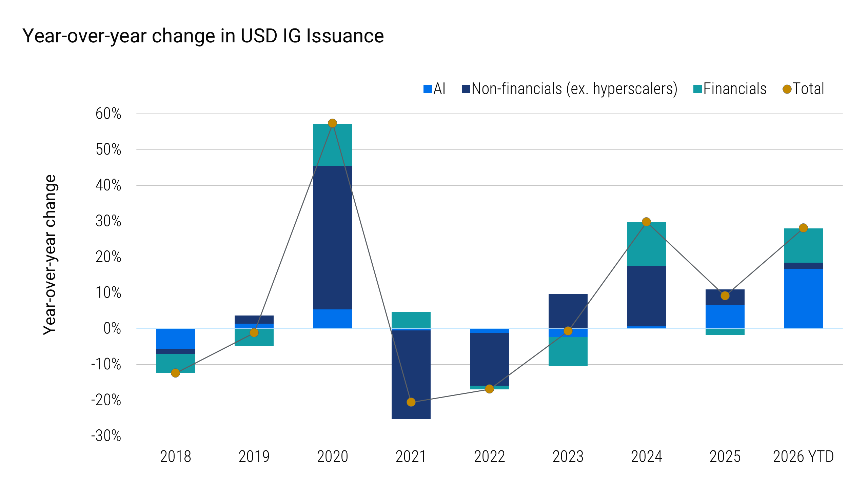Click the 10% y-axis label
The width and height of the screenshot is (868, 488).
pos(108,293)
